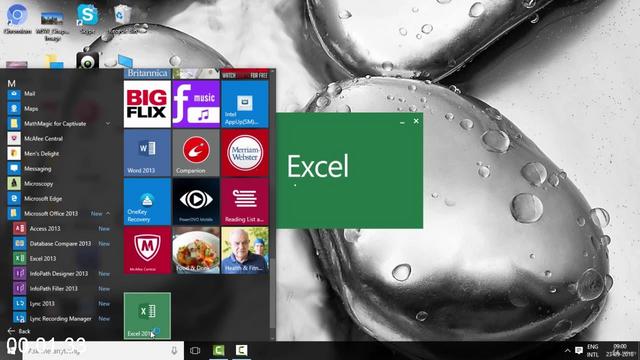This screenshot has height=360, width=640.
Task: Open the Reading List tile
Action: coord(245,202)
